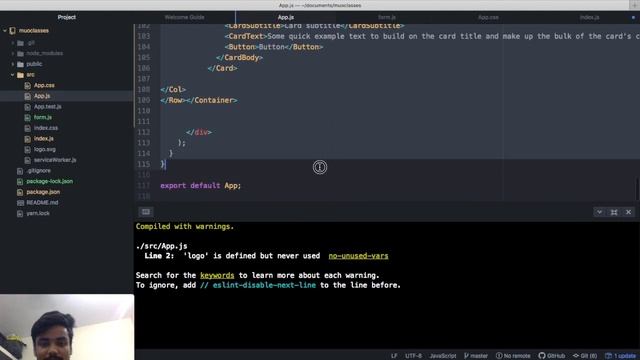Screen dimensions: 640x360
Task: Click the webcam video thumbnail overlay
Action: click(67, 327)
